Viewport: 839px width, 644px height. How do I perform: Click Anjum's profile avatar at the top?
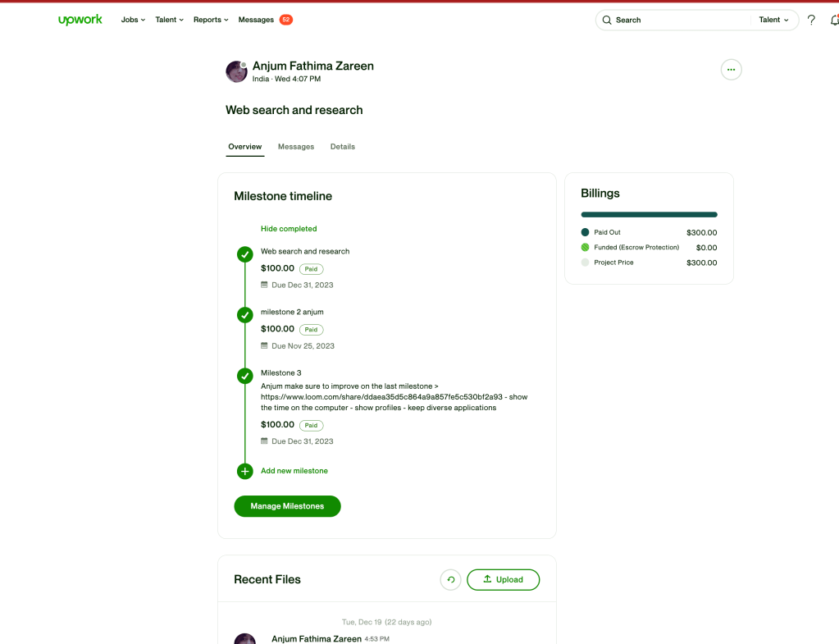click(x=236, y=71)
